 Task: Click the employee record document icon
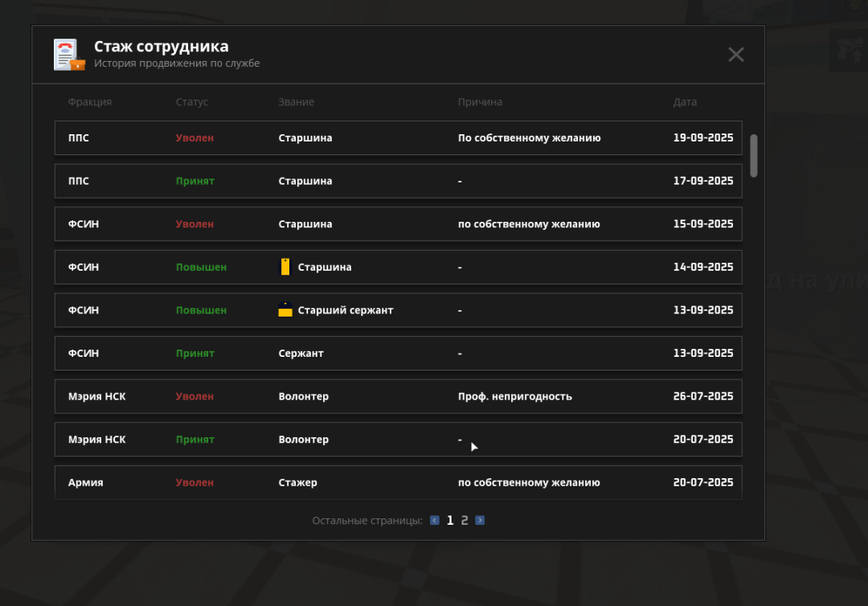69,55
